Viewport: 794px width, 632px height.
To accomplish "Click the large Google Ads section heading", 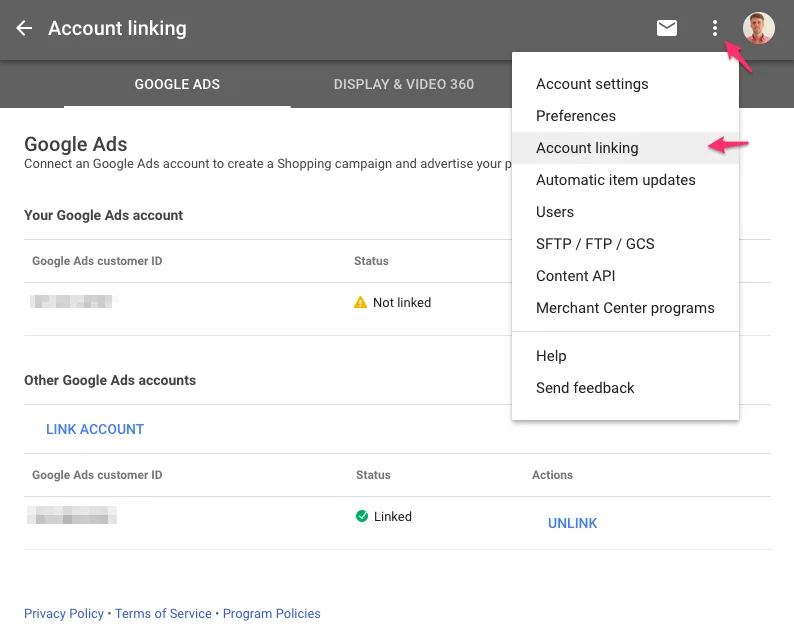I will coord(75,144).
